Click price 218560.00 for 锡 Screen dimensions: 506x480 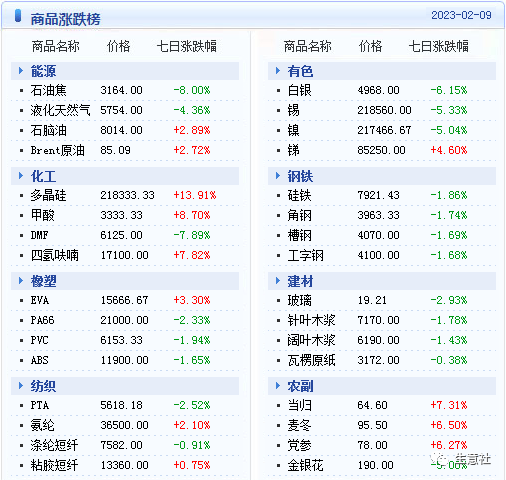point(384,110)
